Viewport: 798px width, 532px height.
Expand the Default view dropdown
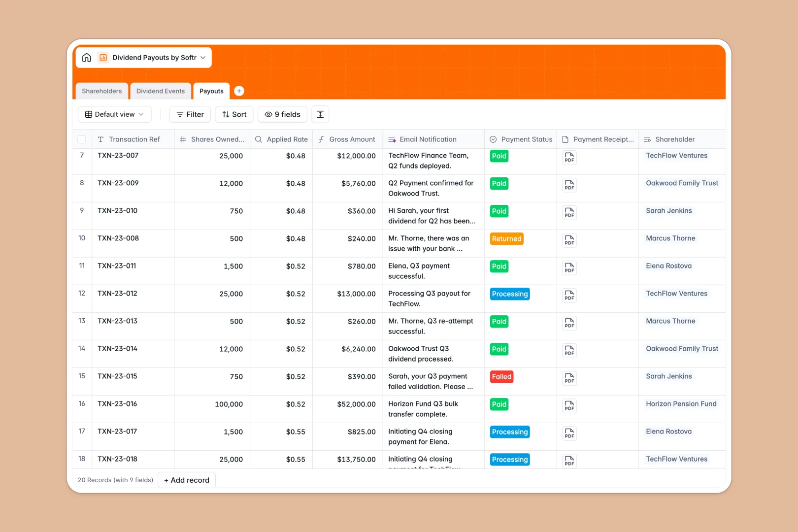pos(114,114)
